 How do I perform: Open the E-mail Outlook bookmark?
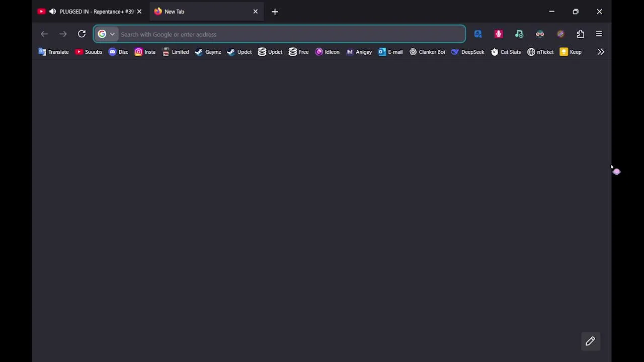coord(390,52)
